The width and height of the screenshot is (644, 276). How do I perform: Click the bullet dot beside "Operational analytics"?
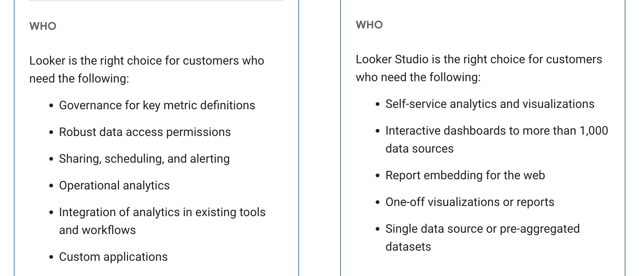tap(51, 186)
